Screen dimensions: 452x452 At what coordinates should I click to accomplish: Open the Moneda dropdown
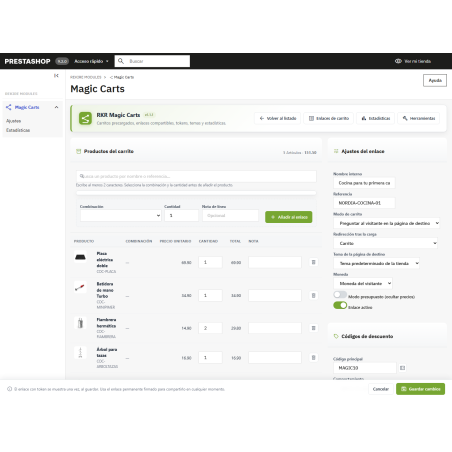point(363,283)
